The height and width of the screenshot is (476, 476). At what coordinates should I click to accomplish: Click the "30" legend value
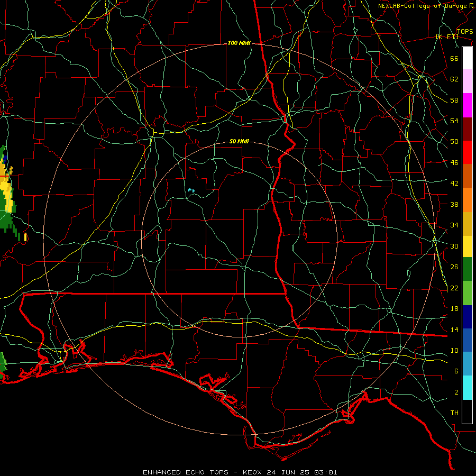pyautogui.click(x=454, y=246)
